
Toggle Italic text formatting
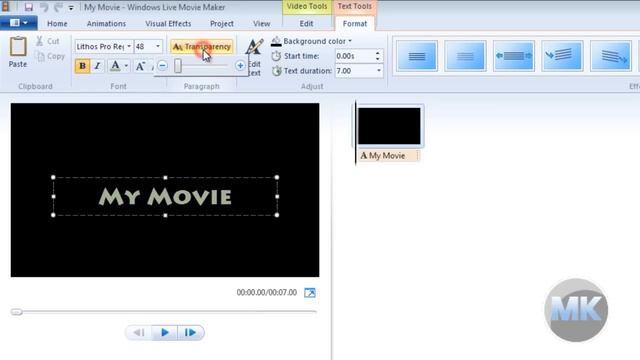click(97, 66)
